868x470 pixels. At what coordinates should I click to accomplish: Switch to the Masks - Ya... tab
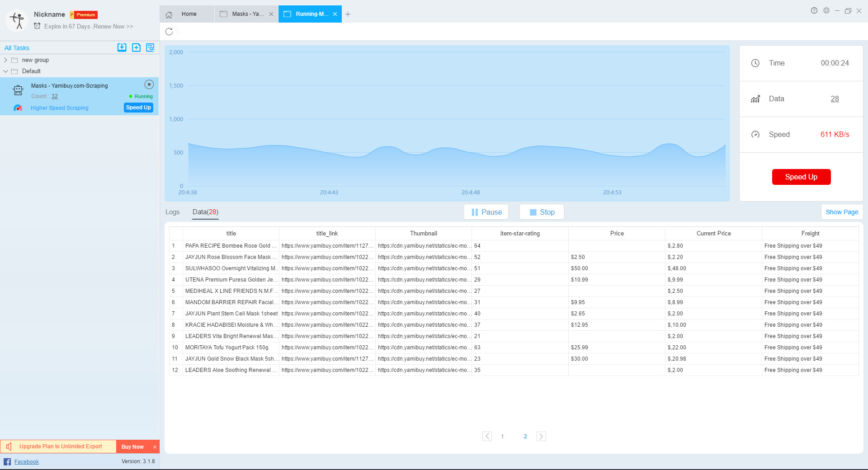[246, 14]
